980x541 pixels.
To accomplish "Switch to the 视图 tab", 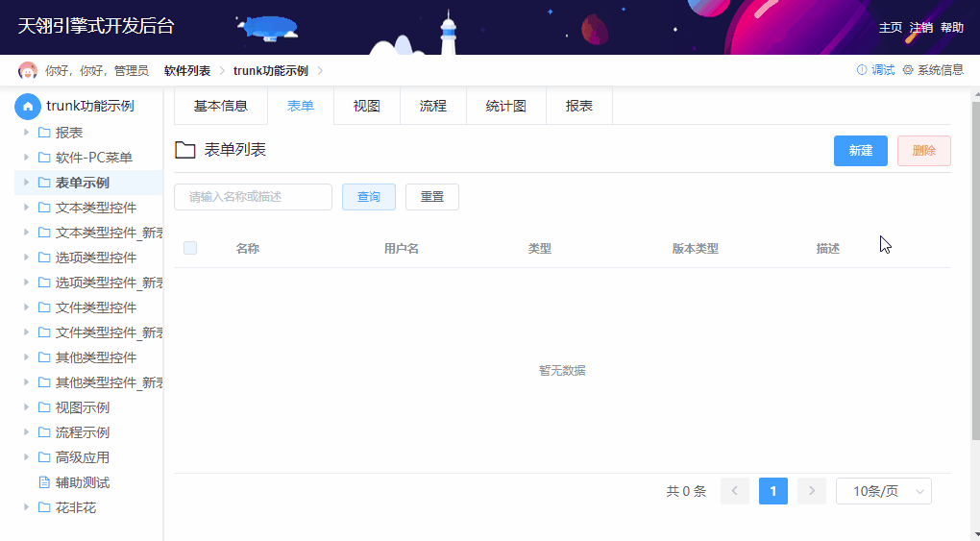I will coord(366,106).
